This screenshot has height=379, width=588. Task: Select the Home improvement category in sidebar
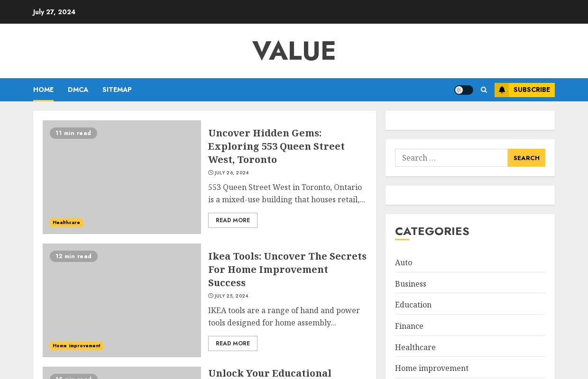coord(432,368)
